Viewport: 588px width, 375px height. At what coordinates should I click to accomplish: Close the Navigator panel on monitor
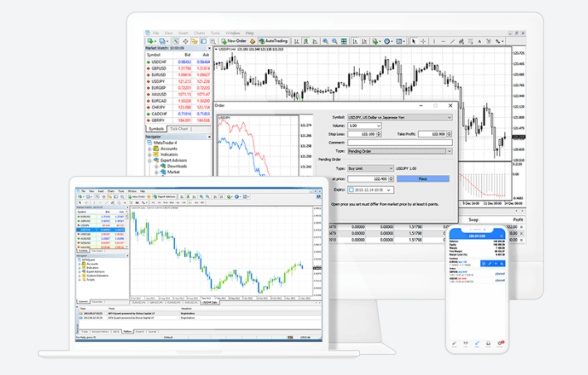(x=209, y=137)
